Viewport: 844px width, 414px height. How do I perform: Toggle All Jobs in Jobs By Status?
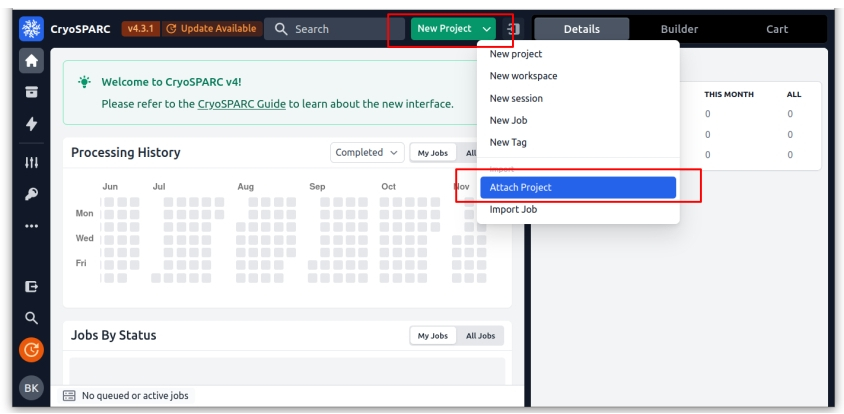pyautogui.click(x=480, y=336)
